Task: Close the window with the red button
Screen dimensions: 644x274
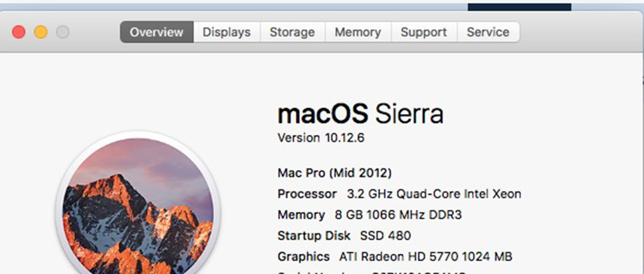Action: click(x=19, y=32)
